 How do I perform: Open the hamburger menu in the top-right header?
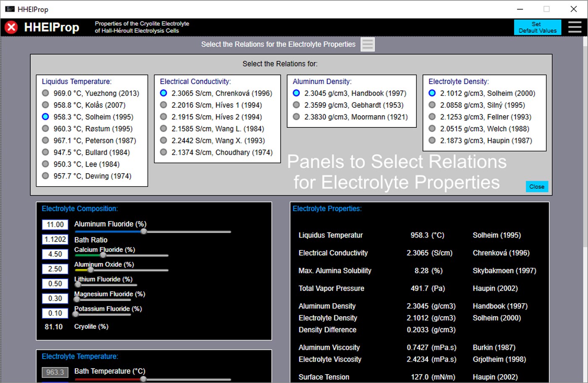tap(575, 27)
